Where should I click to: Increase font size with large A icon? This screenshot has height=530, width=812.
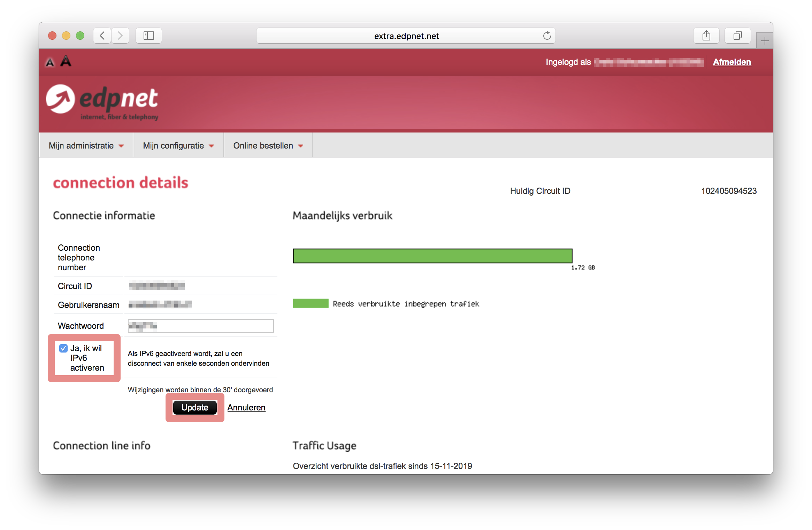pyautogui.click(x=66, y=61)
